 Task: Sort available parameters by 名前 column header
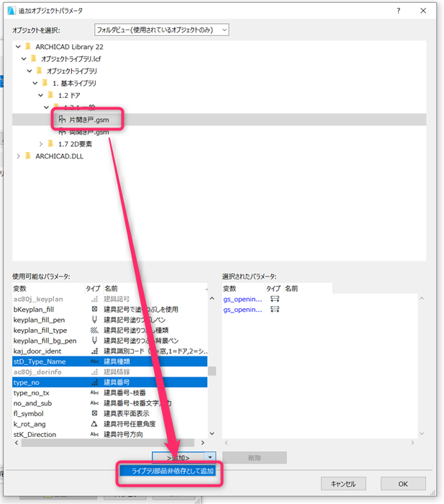(155, 289)
